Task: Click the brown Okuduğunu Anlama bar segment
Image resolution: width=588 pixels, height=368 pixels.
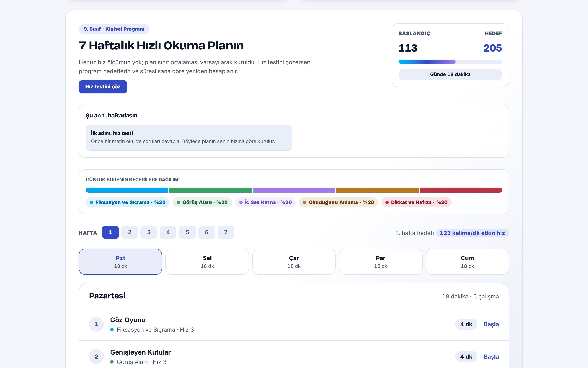Action: point(377,190)
